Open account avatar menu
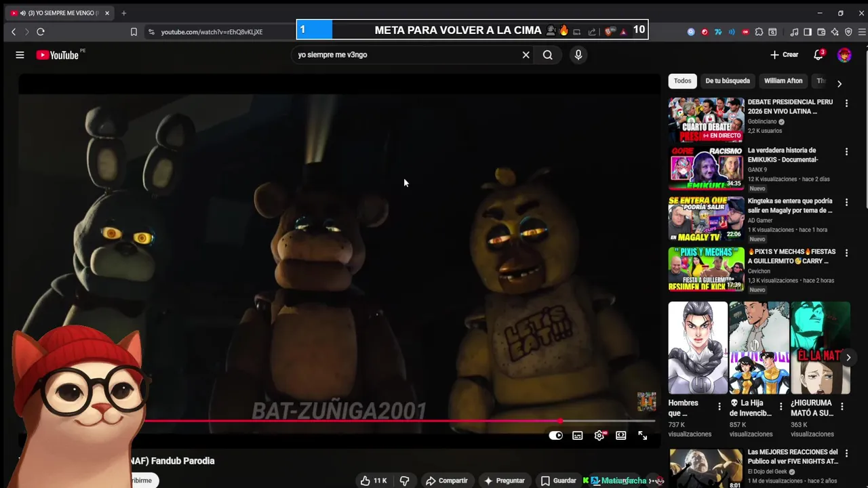 [844, 55]
